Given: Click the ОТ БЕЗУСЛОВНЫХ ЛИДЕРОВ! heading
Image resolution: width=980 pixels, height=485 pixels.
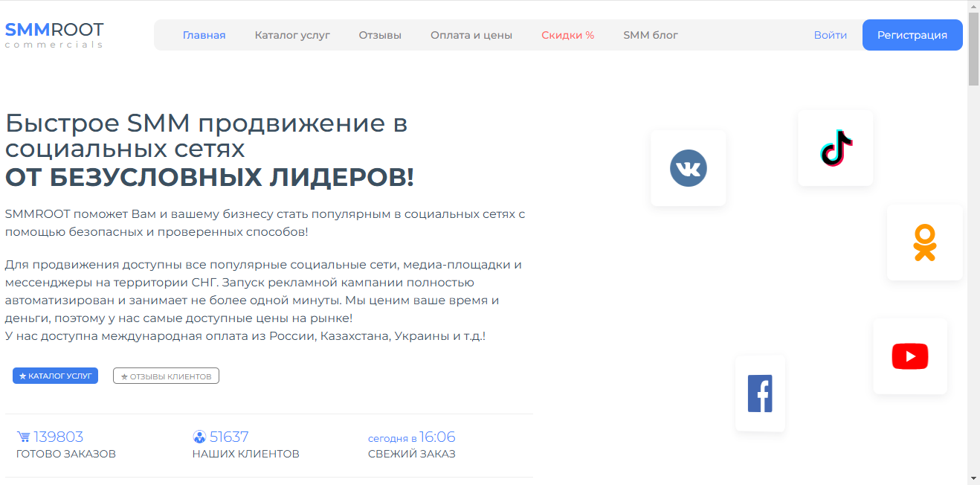Looking at the screenshot, I should pyautogui.click(x=210, y=178).
